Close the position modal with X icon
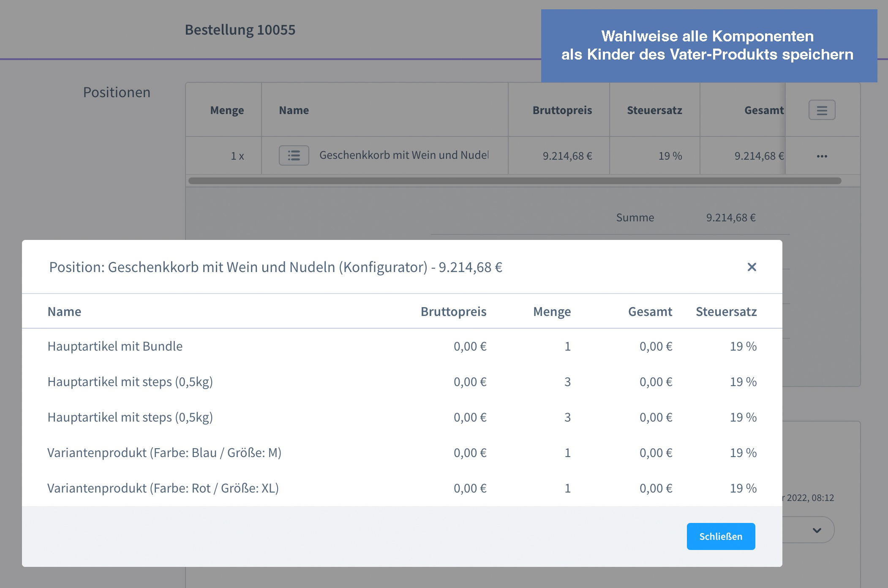The height and width of the screenshot is (588, 888). [752, 267]
